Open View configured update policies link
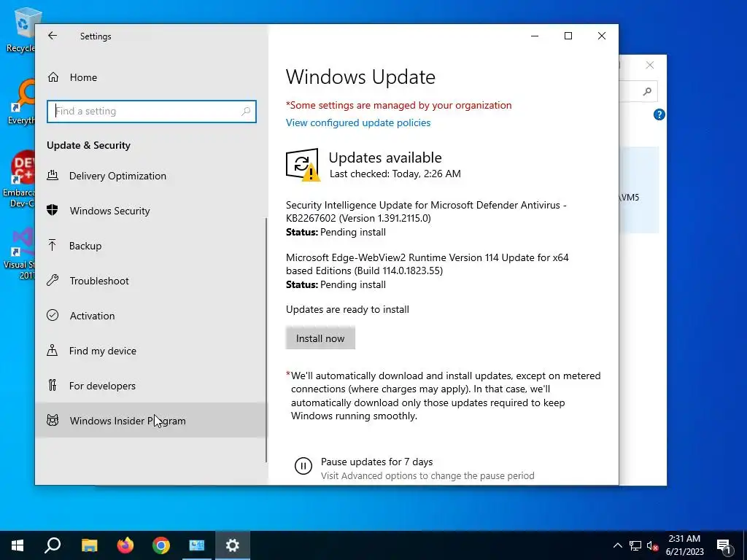Viewport: 747px width, 560px height. (358, 122)
